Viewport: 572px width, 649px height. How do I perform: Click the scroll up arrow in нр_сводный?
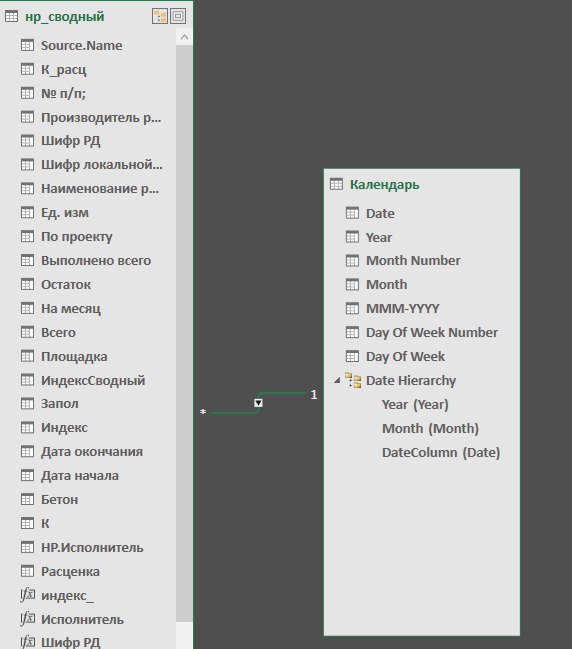pos(184,37)
